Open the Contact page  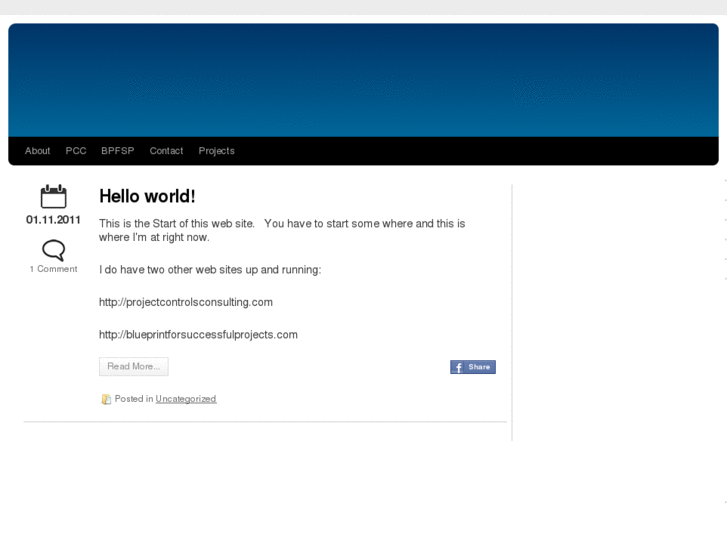click(166, 151)
